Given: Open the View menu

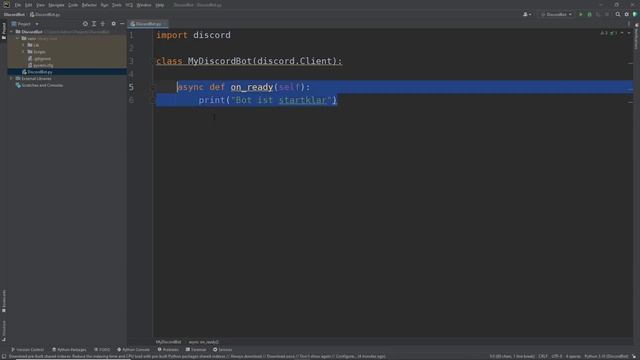Looking at the screenshot, I should (x=40, y=5).
